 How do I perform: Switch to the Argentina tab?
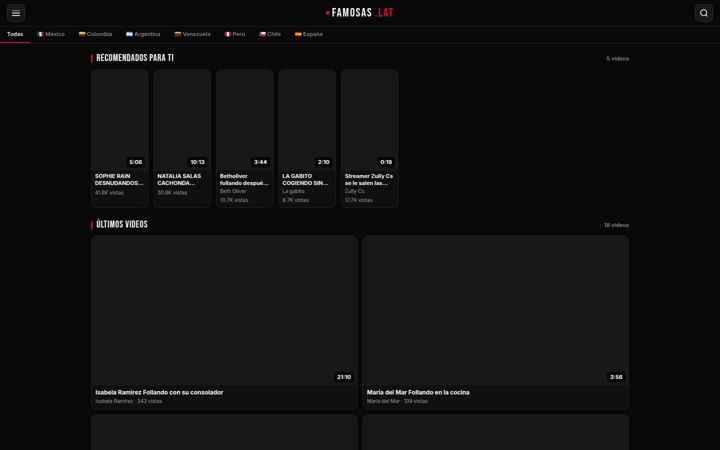point(143,34)
